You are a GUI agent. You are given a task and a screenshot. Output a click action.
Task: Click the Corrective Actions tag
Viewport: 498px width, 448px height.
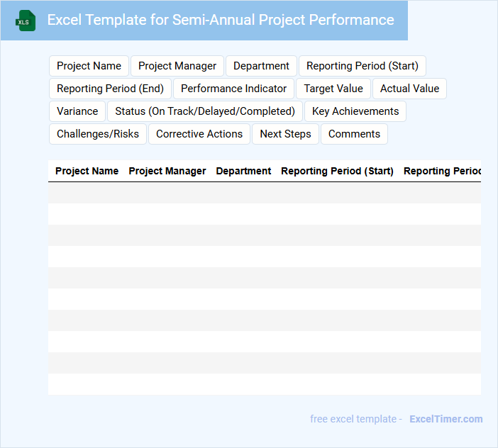click(x=199, y=134)
